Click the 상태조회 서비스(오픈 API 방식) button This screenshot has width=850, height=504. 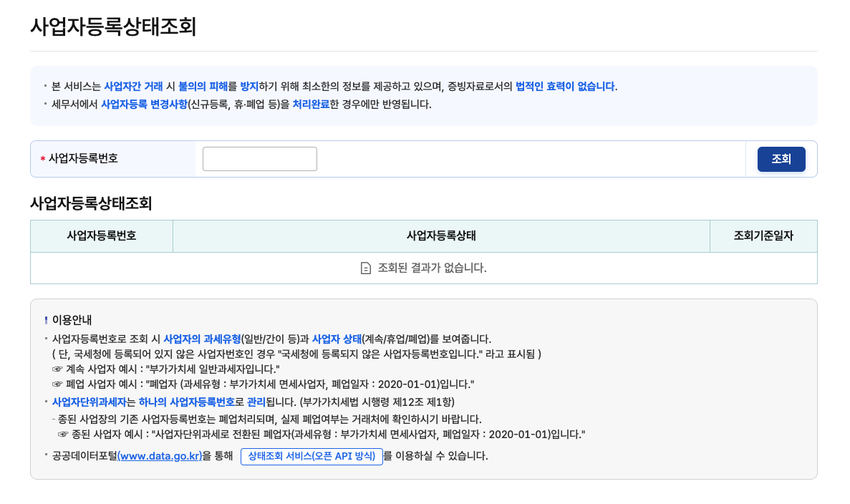pyautogui.click(x=311, y=456)
